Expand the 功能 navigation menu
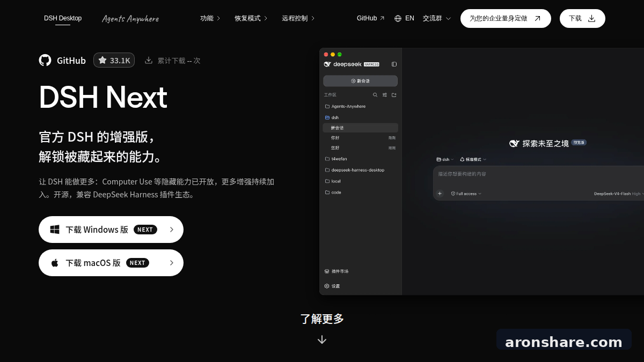The image size is (644, 362). (210, 18)
